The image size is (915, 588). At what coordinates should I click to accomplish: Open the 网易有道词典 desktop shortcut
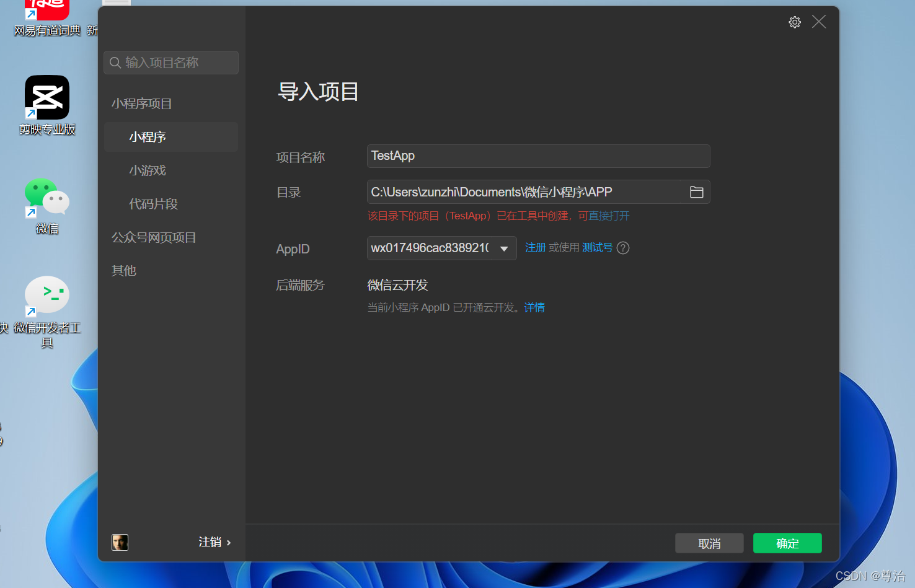(x=47, y=19)
